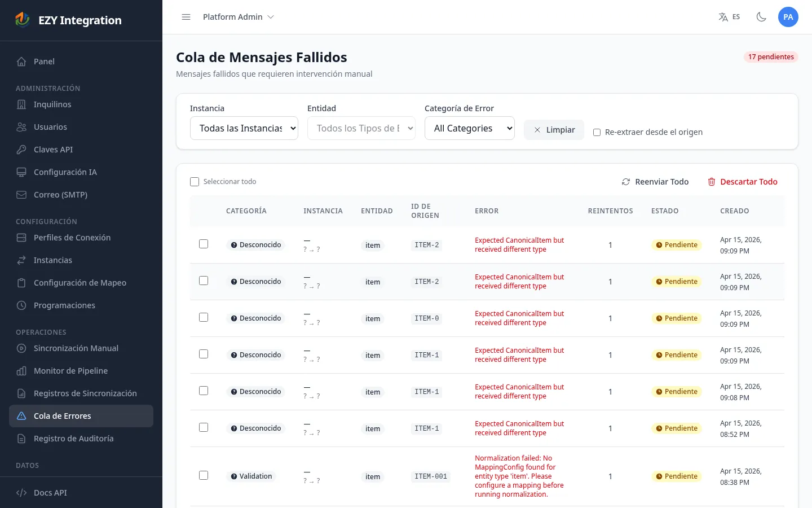Switch language via the ES translate icon

tap(729, 17)
